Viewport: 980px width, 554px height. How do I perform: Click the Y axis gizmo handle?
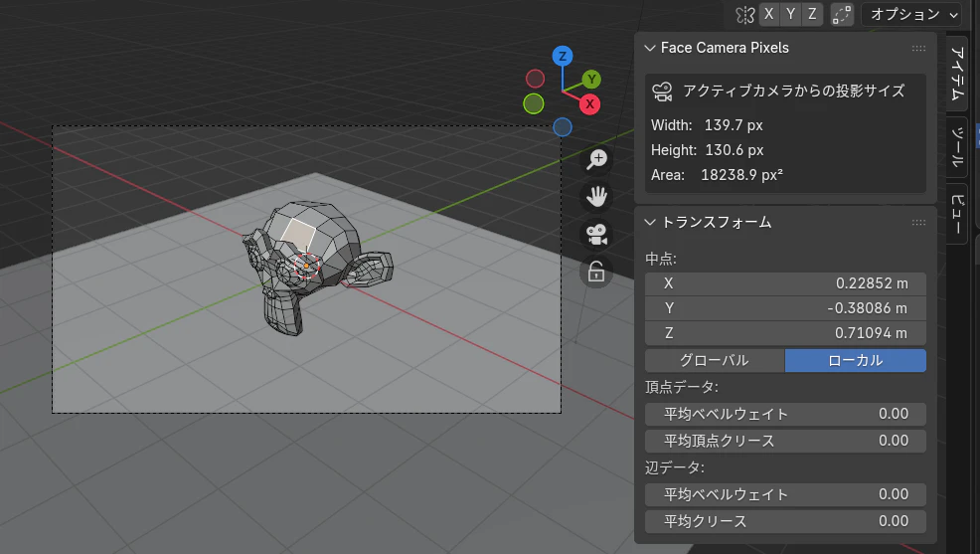coord(591,80)
